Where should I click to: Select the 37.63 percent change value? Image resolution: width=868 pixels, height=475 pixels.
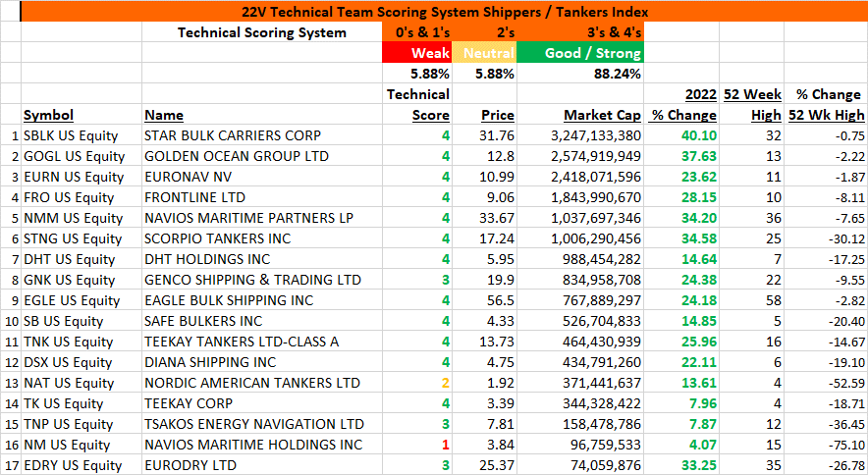pos(681,156)
